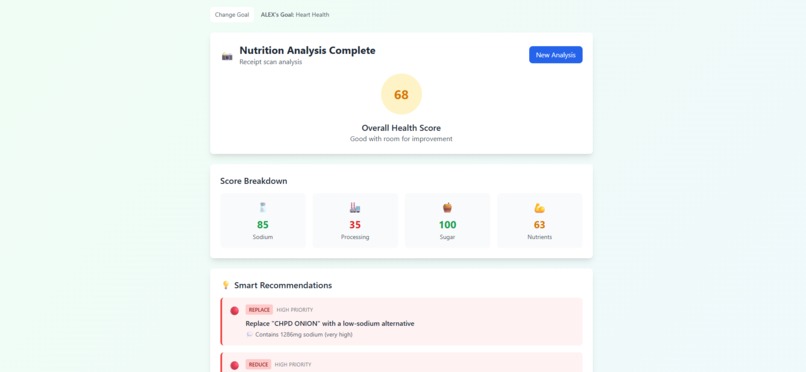Click "Contains 1286mg sodium (very high)" text
The image size is (806, 372).
coord(304,334)
